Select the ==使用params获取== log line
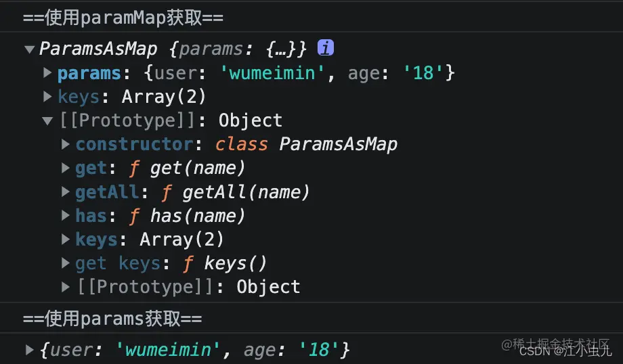Viewport: 623px width, 364px height. [112, 319]
